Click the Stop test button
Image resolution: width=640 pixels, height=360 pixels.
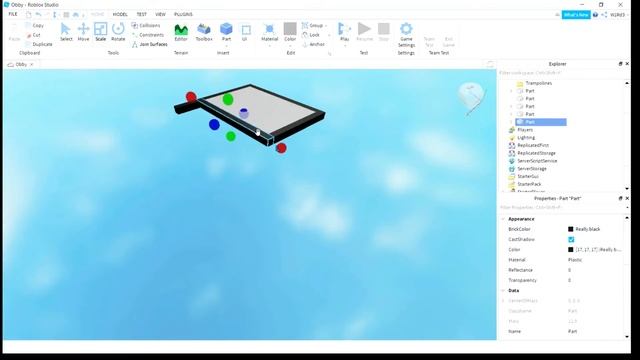[384, 32]
